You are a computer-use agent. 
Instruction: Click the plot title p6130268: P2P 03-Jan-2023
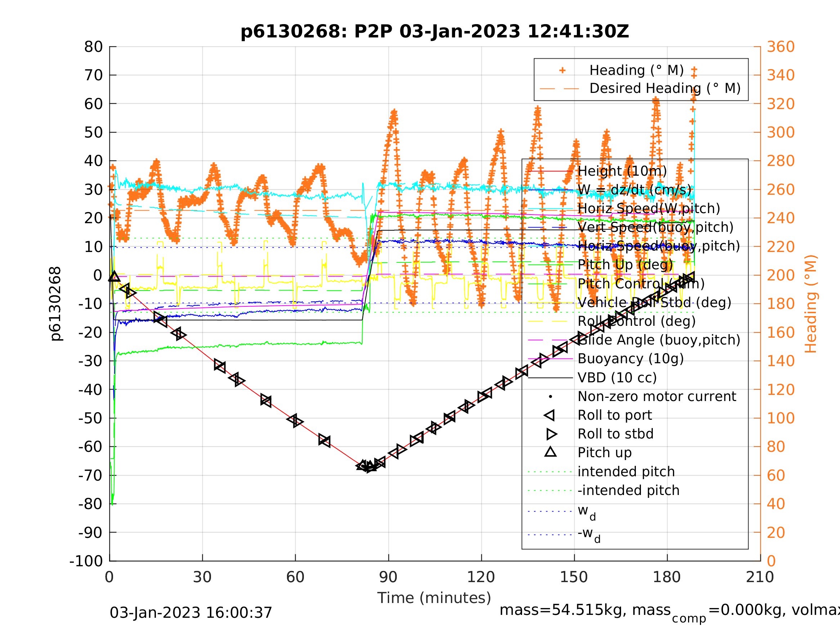[435, 32]
